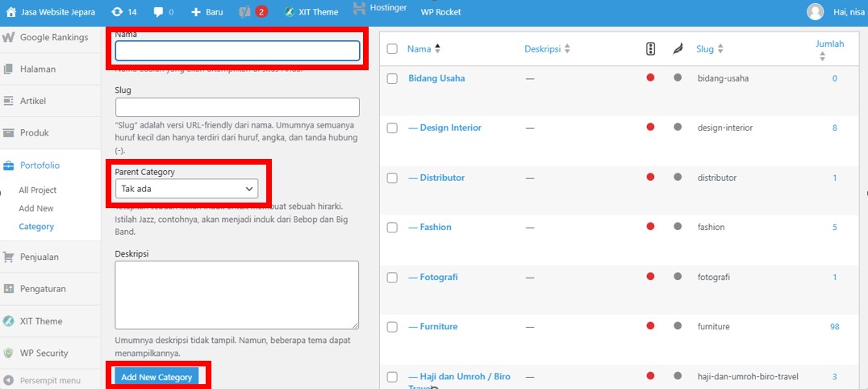Click the Produk icon in the sidebar
This screenshot has height=389, width=868.
click(8, 133)
